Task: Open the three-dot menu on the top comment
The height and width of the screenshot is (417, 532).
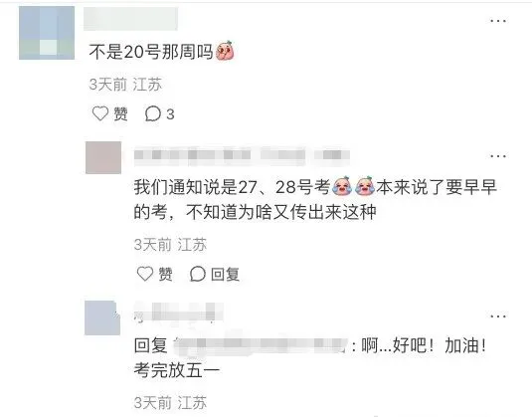Action: tap(498, 21)
